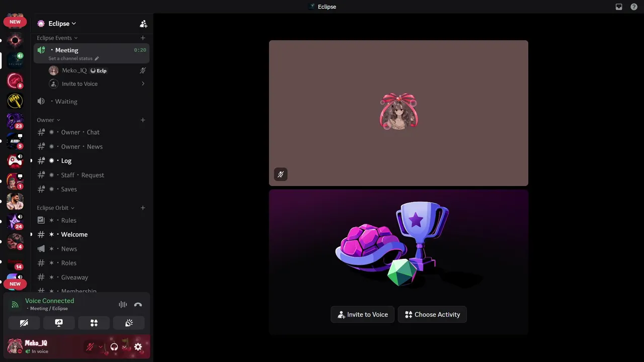Disconnect from voice with the phone icon
644x362 pixels.
138,305
